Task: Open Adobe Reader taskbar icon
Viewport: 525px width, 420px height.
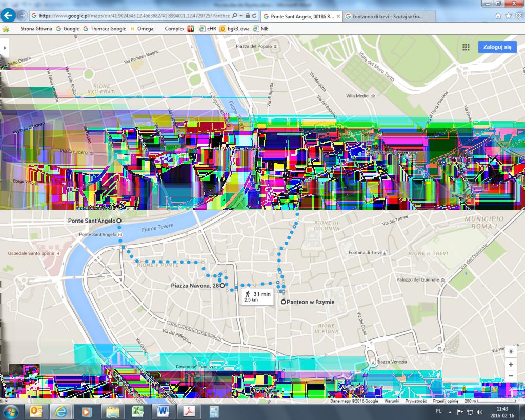Action: tap(189, 412)
